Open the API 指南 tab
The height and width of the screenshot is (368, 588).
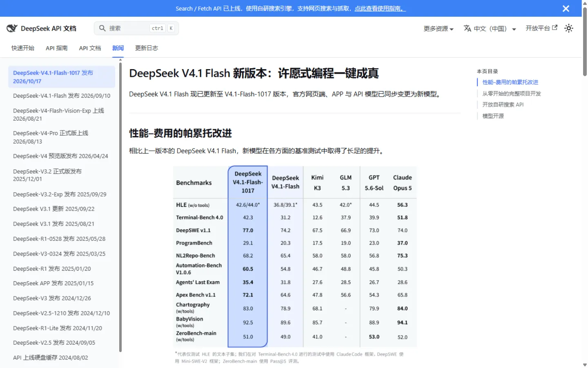coord(57,48)
